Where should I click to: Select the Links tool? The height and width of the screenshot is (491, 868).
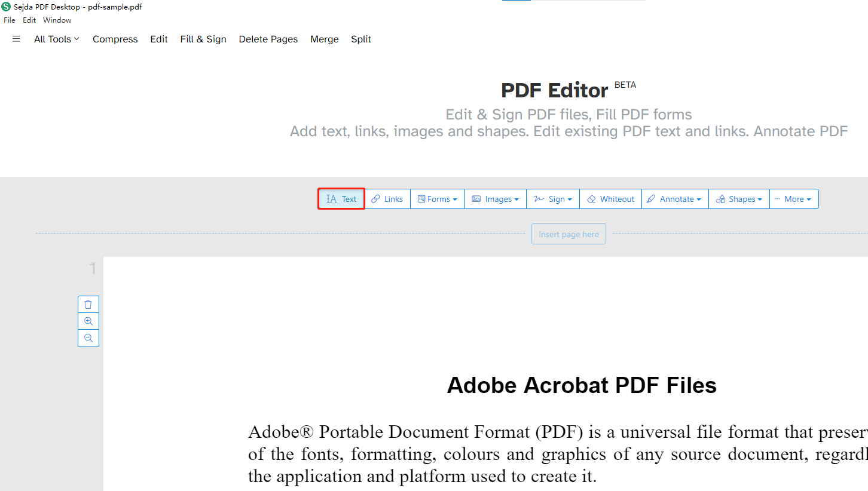click(387, 199)
